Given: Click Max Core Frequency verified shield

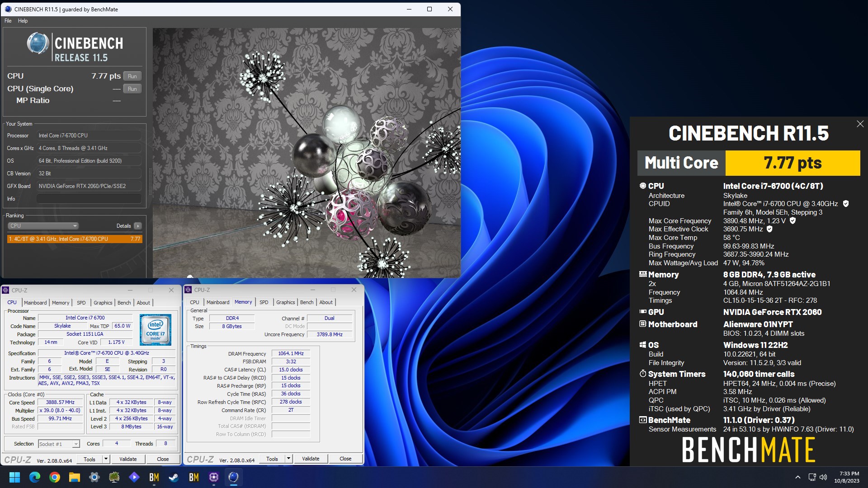Looking at the screenshot, I should [x=793, y=221].
